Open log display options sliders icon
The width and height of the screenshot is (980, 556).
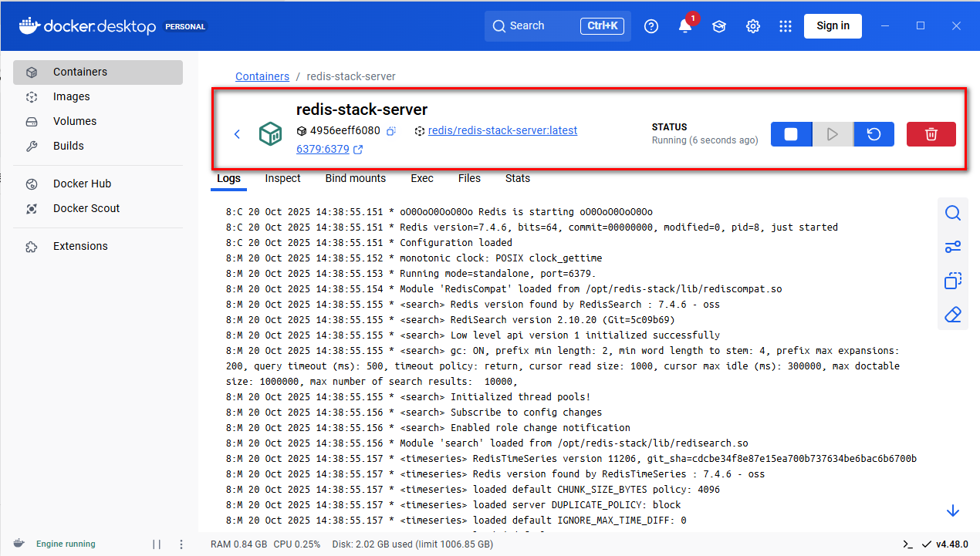pyautogui.click(x=953, y=247)
